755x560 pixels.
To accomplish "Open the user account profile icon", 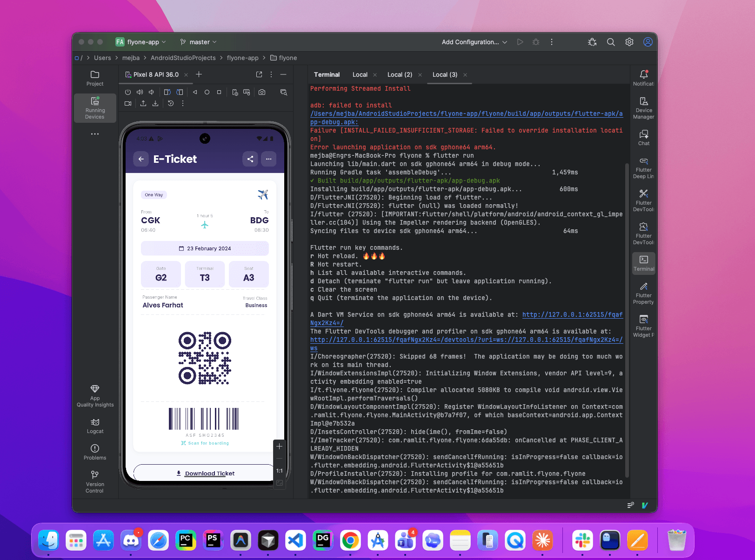I will (x=648, y=42).
